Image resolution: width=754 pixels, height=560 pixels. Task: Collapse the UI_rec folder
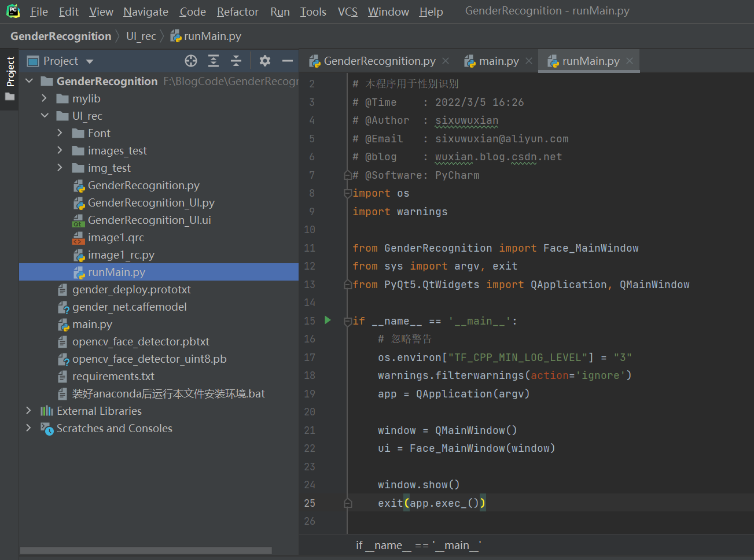tap(45, 116)
